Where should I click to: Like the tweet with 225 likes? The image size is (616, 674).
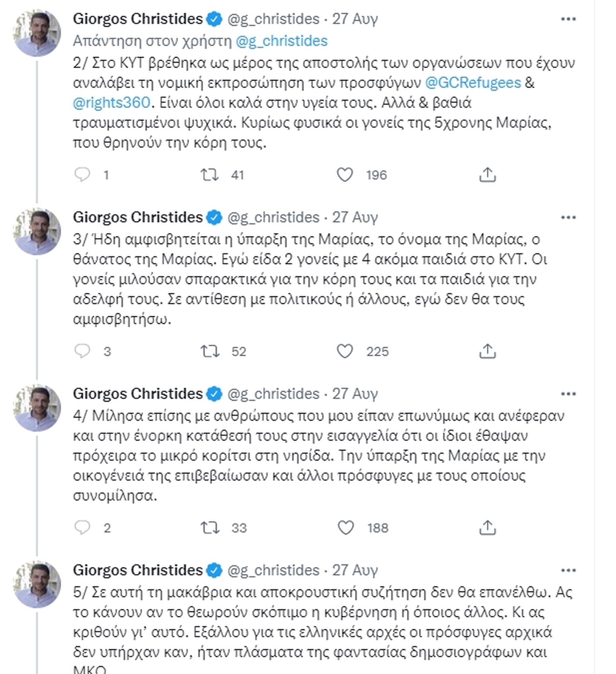click(345, 351)
